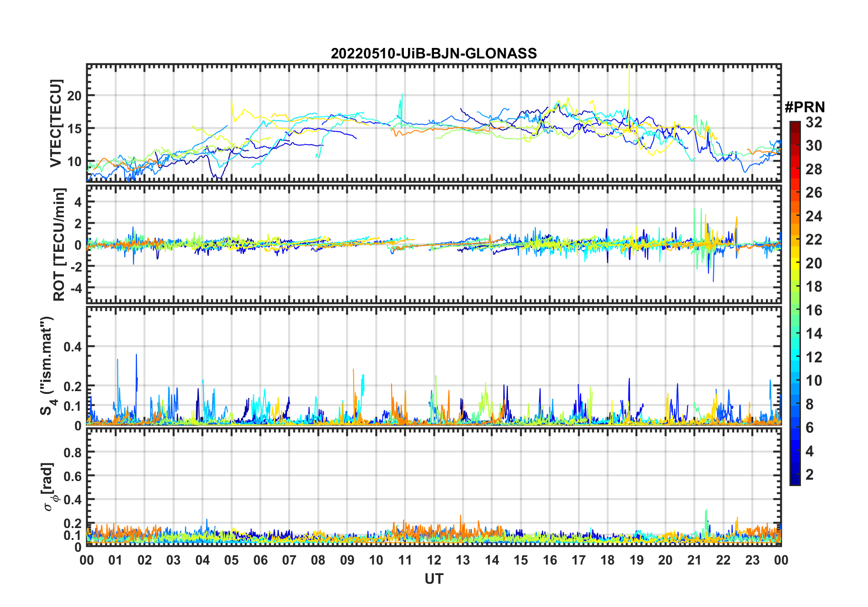Click the UT x-axis label
The height and width of the screenshot is (607, 868).
(434, 579)
